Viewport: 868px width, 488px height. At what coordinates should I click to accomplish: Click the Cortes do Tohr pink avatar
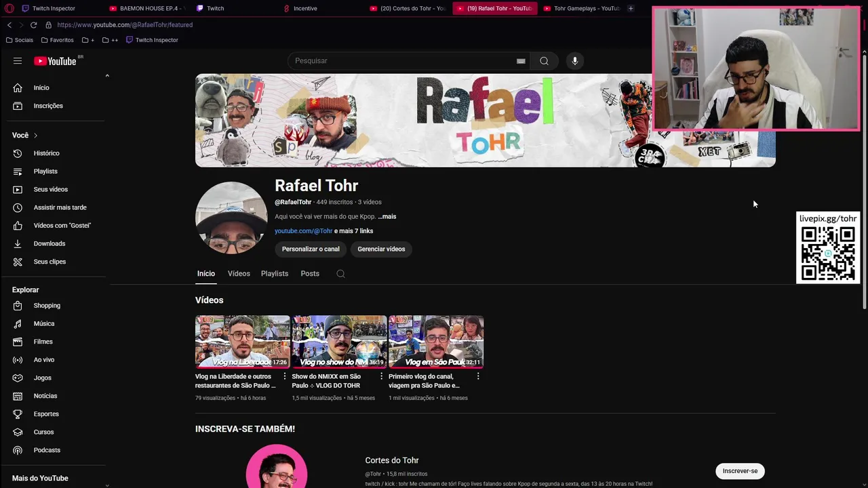pyautogui.click(x=276, y=468)
